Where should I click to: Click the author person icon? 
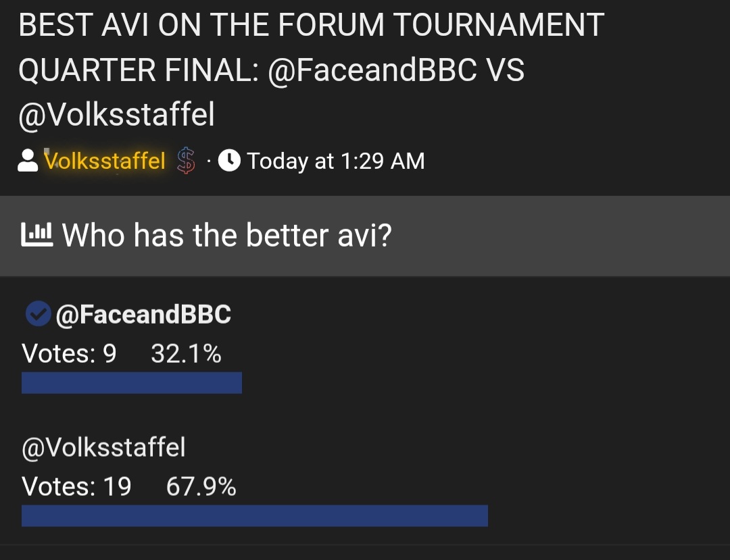(28, 161)
